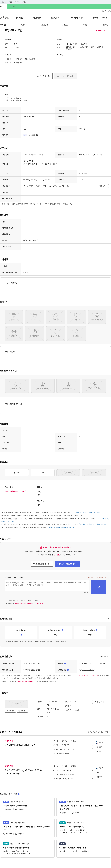Select the 기타 screening method

tap(94, 473)
